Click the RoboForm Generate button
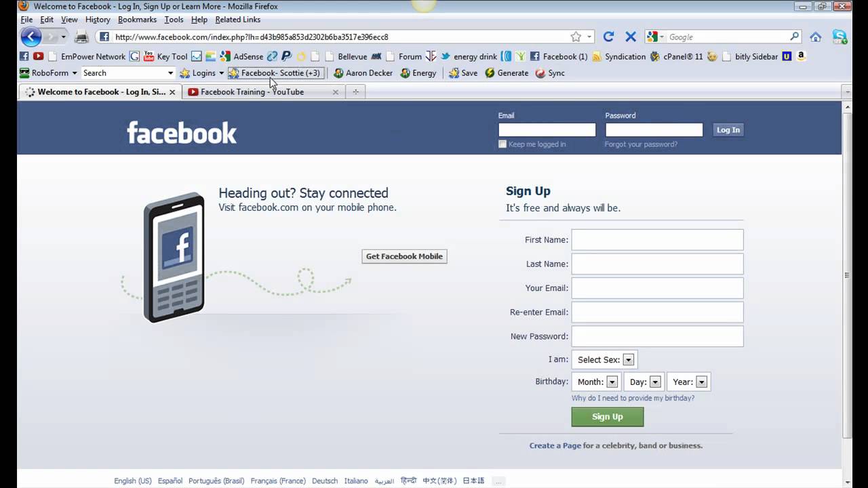The height and width of the screenshot is (488, 868). 507,73
